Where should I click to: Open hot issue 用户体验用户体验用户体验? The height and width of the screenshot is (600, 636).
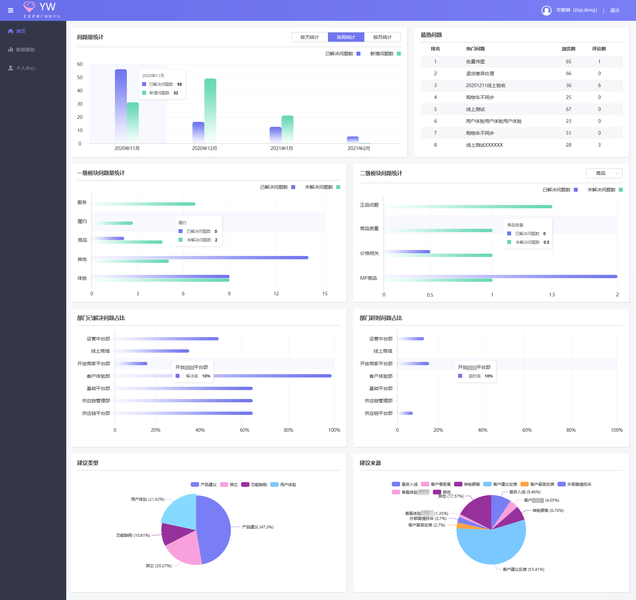tap(494, 121)
